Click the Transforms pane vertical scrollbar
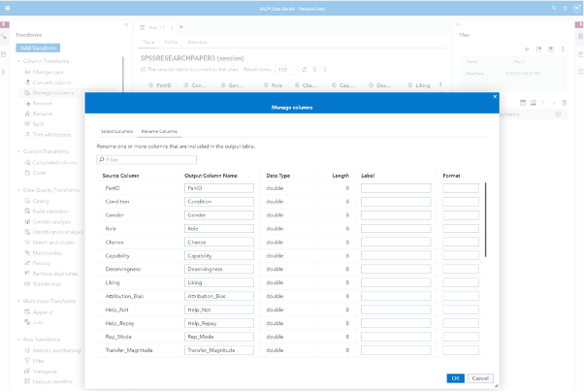The height and width of the screenshot is (392, 584). (123, 75)
